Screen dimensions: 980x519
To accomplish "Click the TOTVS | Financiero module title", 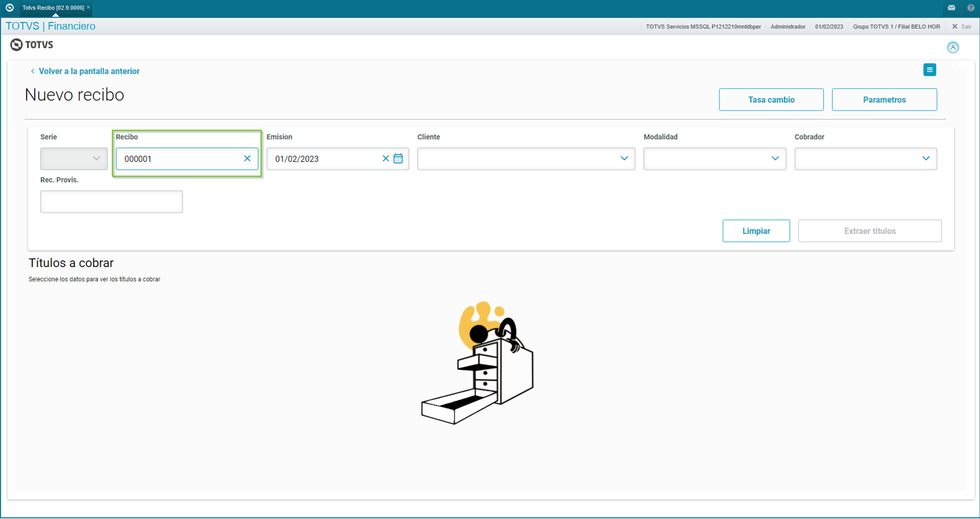I will point(51,26).
